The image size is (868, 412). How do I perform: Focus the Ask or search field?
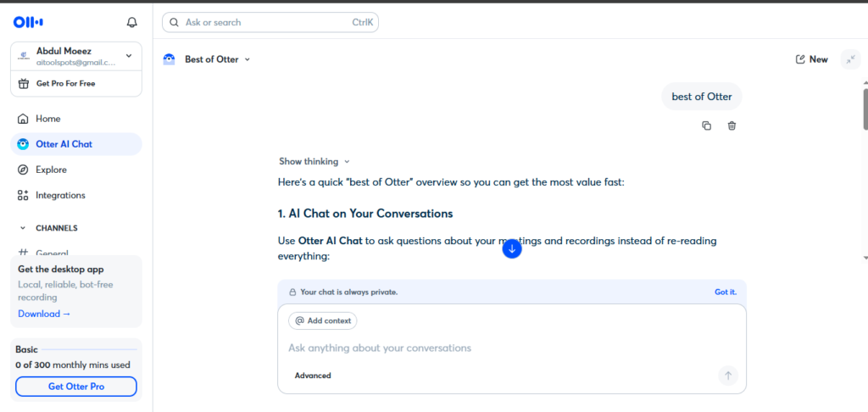pos(270,23)
